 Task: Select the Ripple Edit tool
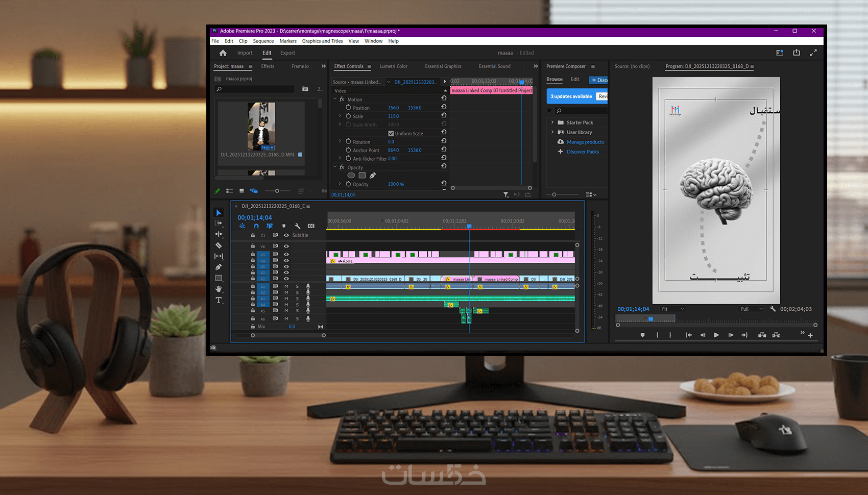(x=219, y=234)
